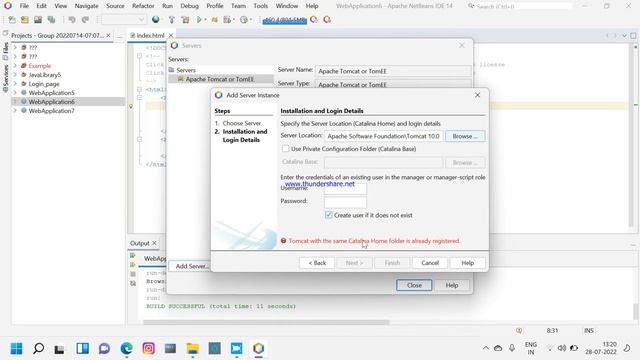
Task: Click the Clean and Build icon
Action: click(x=185, y=20)
